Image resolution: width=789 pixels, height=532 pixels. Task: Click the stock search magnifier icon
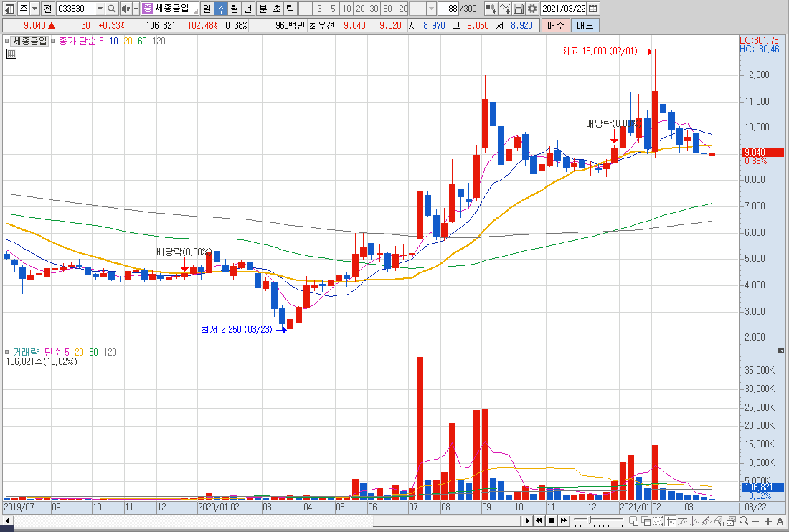(112, 9)
